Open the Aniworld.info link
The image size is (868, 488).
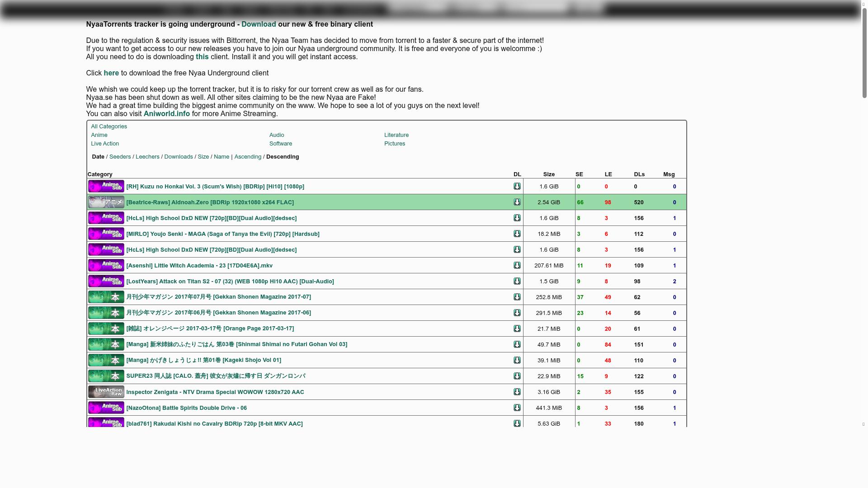[166, 114]
